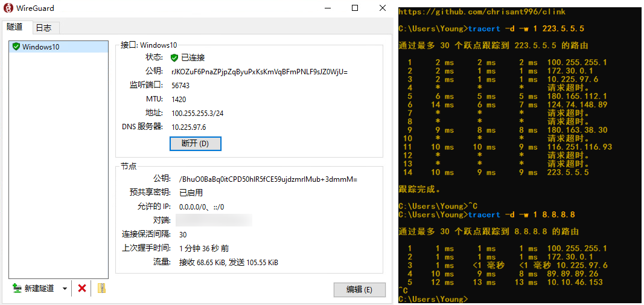Click the last C:\Users\Young> prompt in terminal
Screen dimensions: 644x305
(433, 299)
